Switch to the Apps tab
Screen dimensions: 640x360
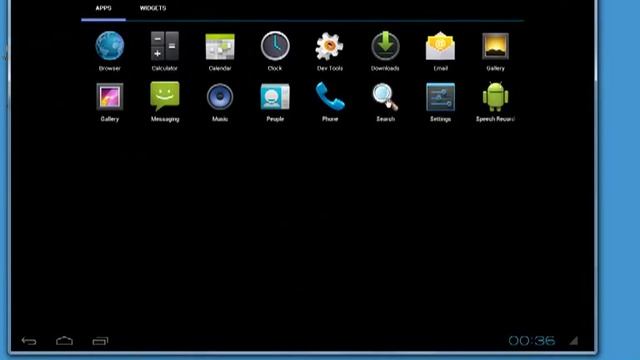tap(104, 8)
